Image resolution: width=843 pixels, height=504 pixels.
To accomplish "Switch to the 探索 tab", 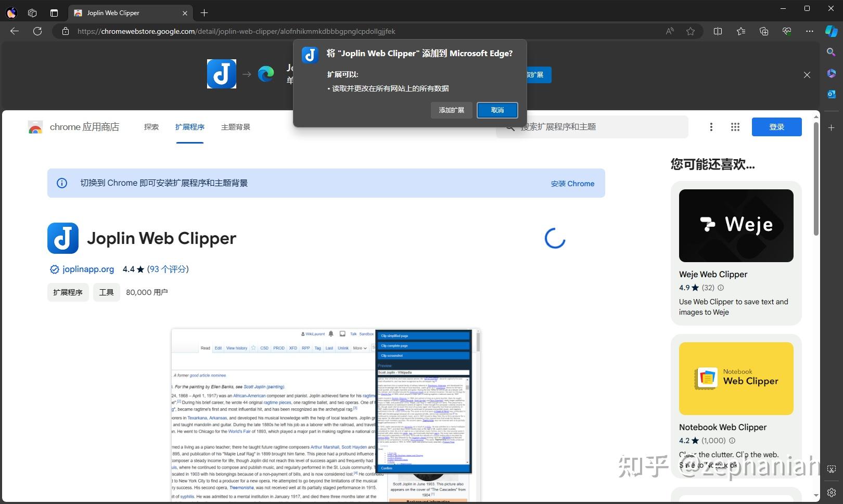I will tap(151, 126).
